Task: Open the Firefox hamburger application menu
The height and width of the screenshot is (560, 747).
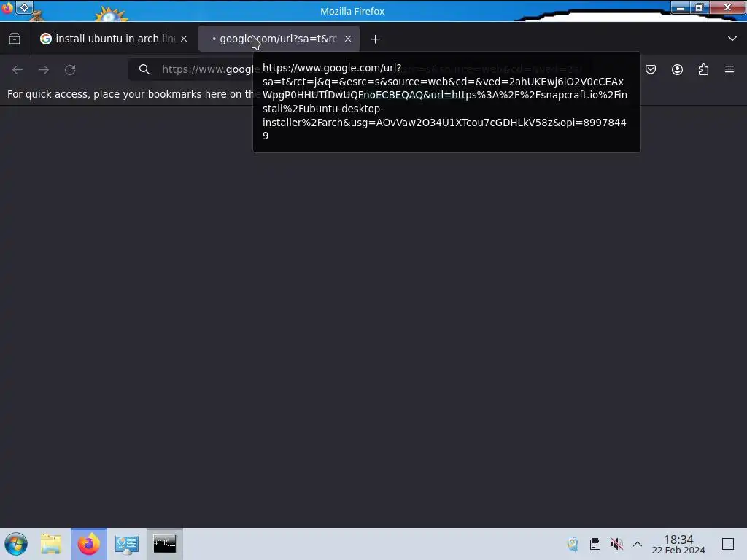Action: tap(729, 69)
